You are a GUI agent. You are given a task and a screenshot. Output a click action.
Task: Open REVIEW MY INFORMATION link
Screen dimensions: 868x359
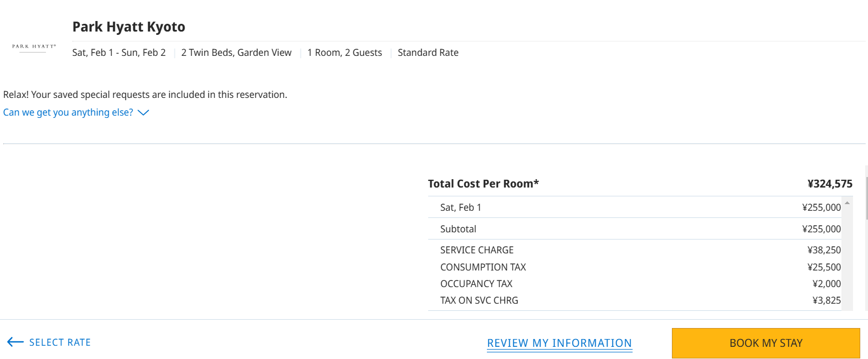[559, 343]
